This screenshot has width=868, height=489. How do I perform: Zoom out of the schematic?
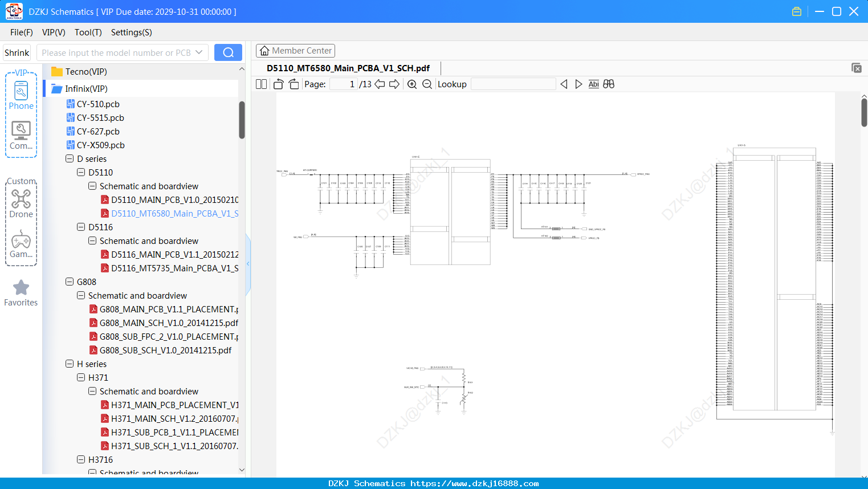point(427,84)
